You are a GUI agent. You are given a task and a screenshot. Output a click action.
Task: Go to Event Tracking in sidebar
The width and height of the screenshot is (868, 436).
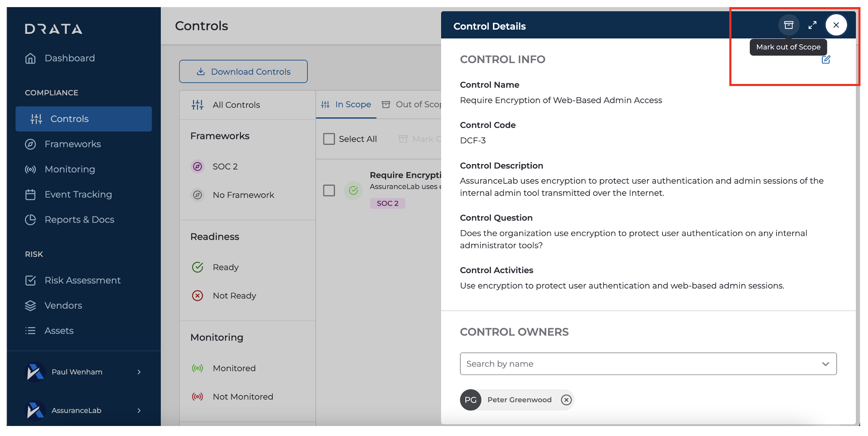pos(78,194)
